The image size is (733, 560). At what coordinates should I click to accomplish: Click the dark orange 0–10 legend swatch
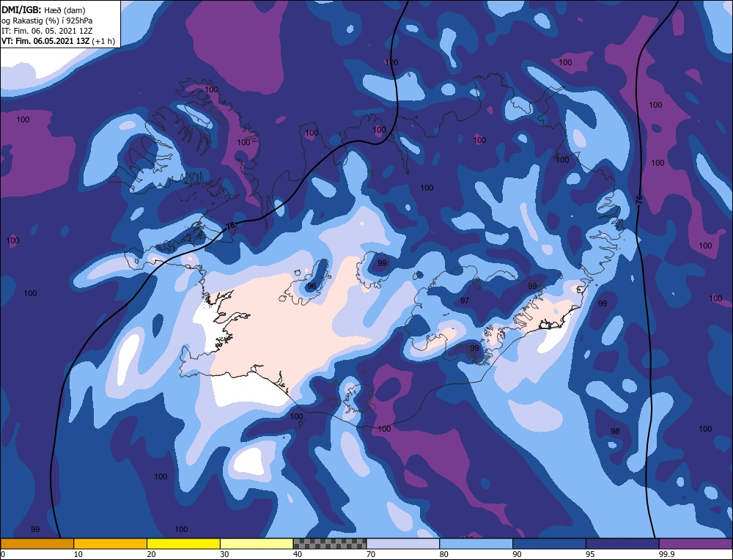(37, 544)
